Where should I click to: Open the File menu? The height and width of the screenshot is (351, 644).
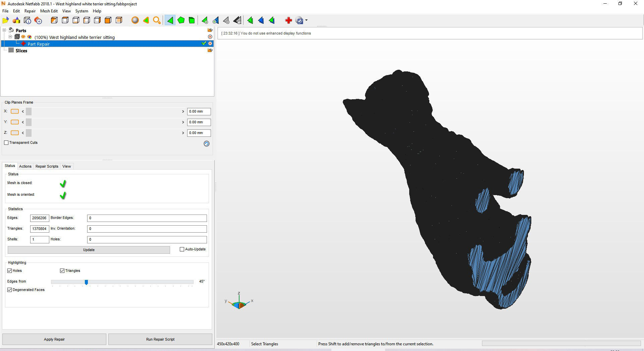point(5,11)
